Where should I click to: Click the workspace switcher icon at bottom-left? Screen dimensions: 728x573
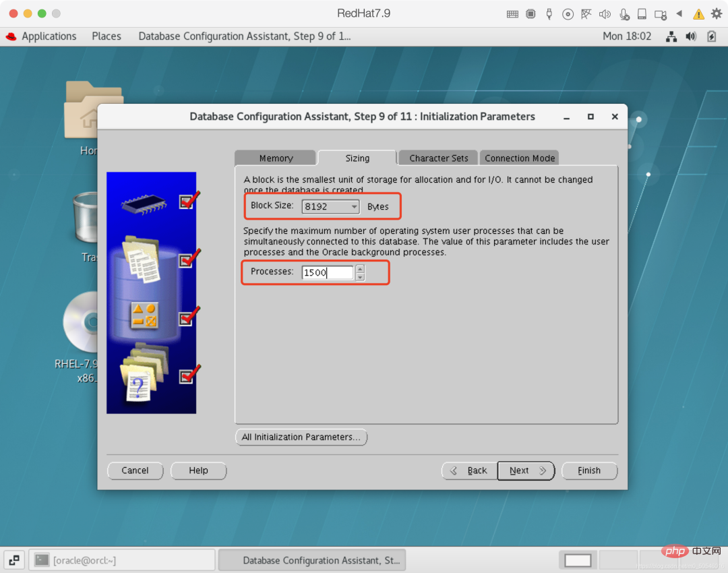pyautogui.click(x=15, y=560)
